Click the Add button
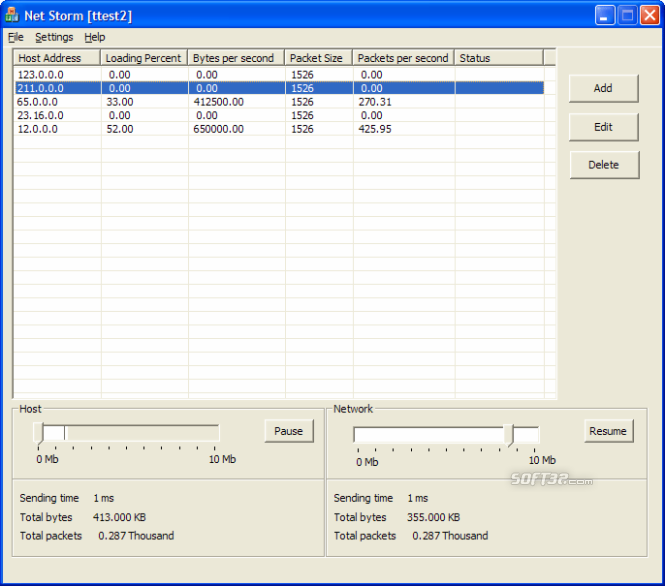 point(603,88)
